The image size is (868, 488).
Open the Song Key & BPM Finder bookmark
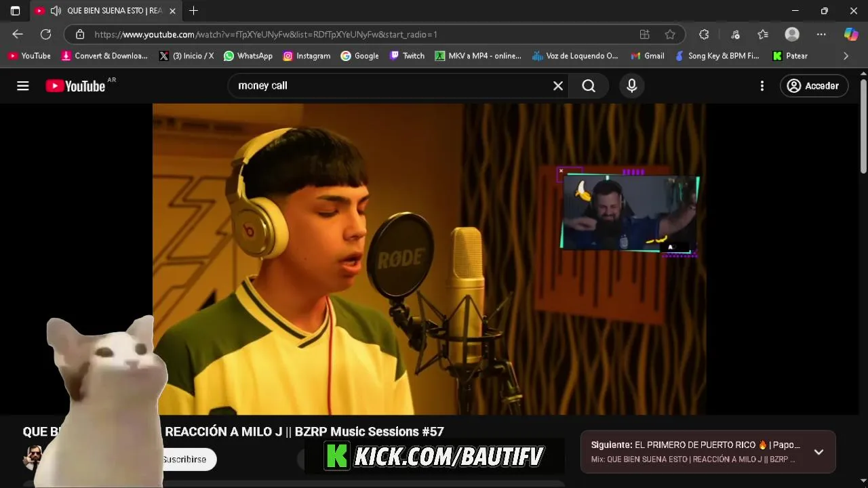coord(717,56)
